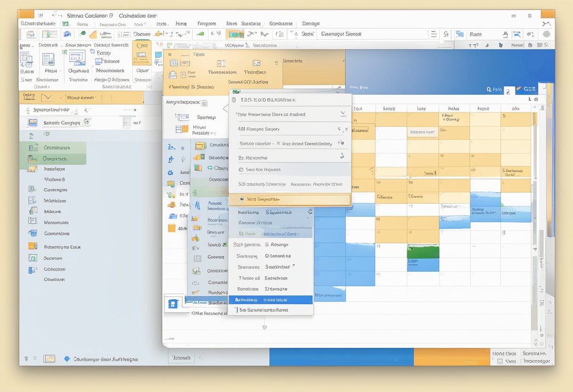Click the green event block in the calendar
The height and width of the screenshot is (392, 573).
[x=423, y=252]
